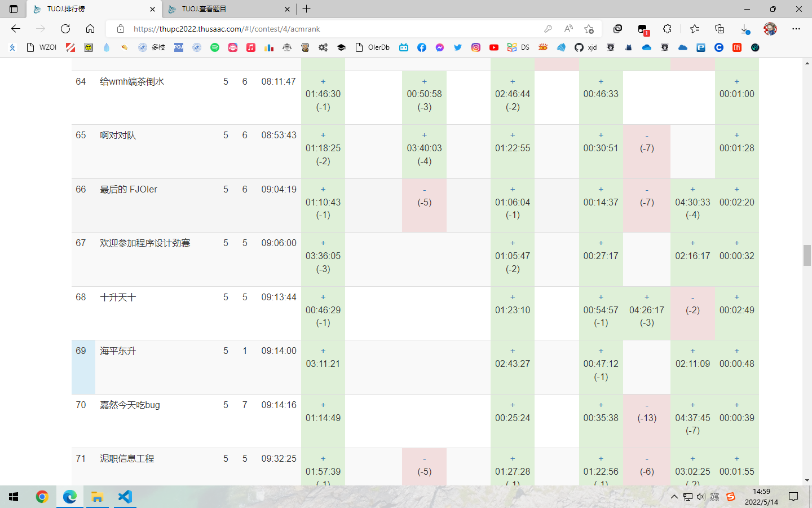Click the page vertical scrollbar thumb
Viewport: 812px width, 508px height.
[807, 255]
